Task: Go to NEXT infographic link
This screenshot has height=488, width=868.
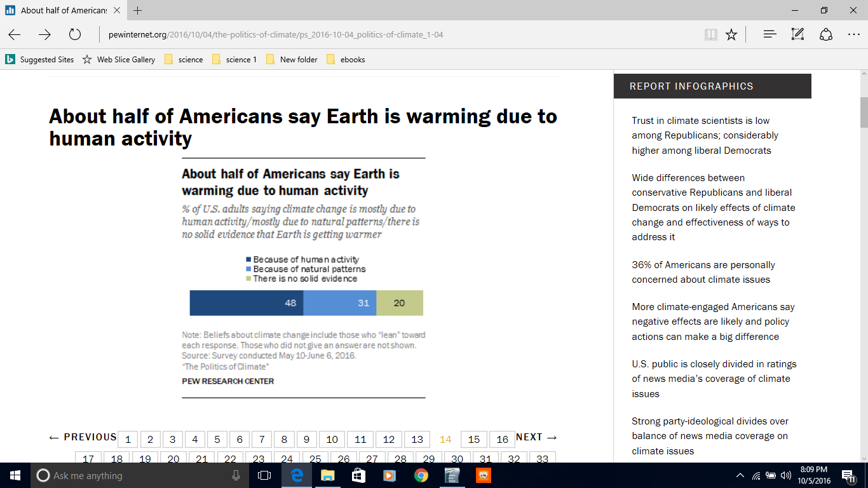Action: (x=536, y=437)
